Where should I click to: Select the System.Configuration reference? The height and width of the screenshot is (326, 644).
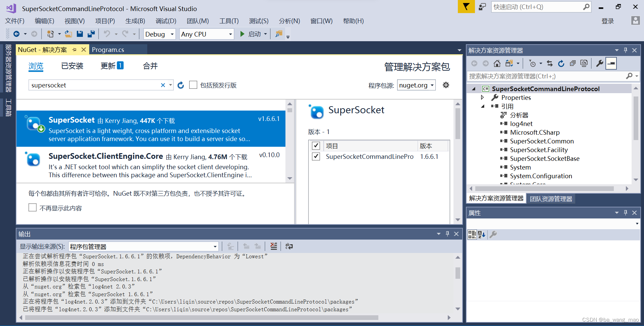pos(541,176)
